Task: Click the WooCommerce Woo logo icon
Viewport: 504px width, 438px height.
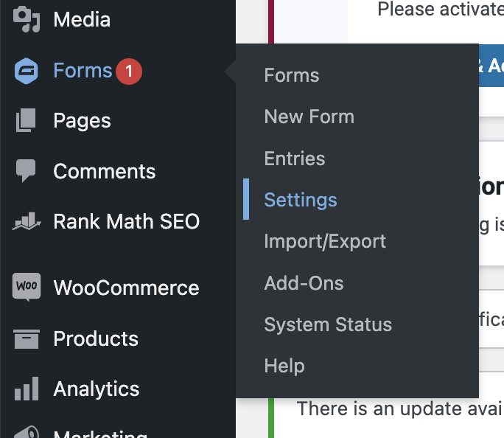Action: coord(27,287)
